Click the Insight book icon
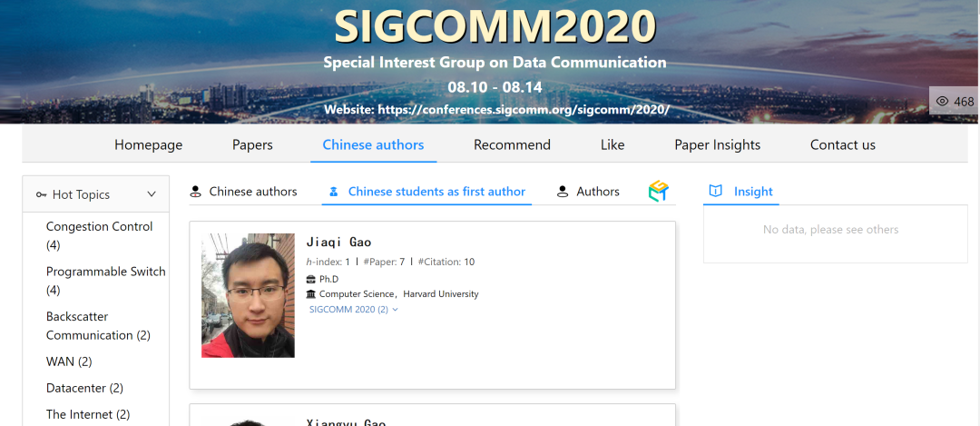Screen dimensions: 980x426 click(716, 192)
